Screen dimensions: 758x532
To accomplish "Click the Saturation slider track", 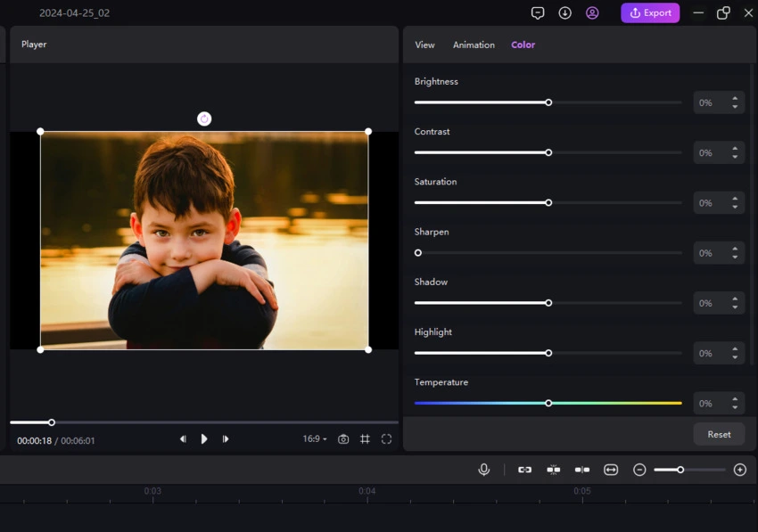I will click(615, 202).
